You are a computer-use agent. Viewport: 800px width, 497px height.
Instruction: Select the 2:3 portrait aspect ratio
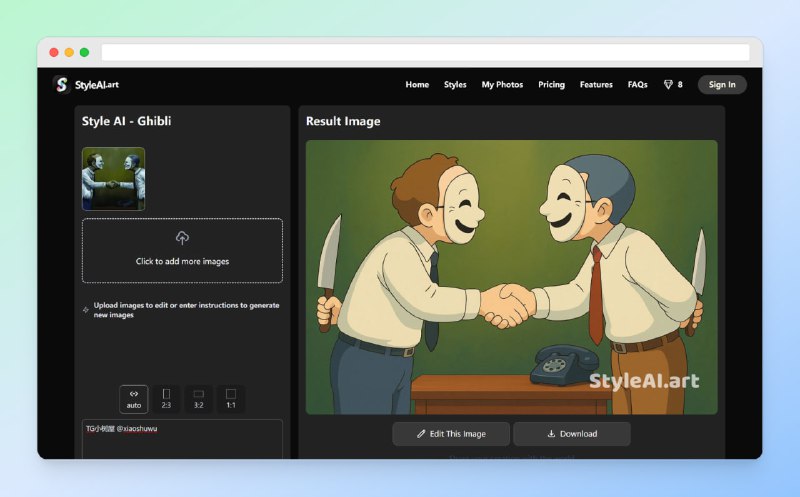(166, 399)
